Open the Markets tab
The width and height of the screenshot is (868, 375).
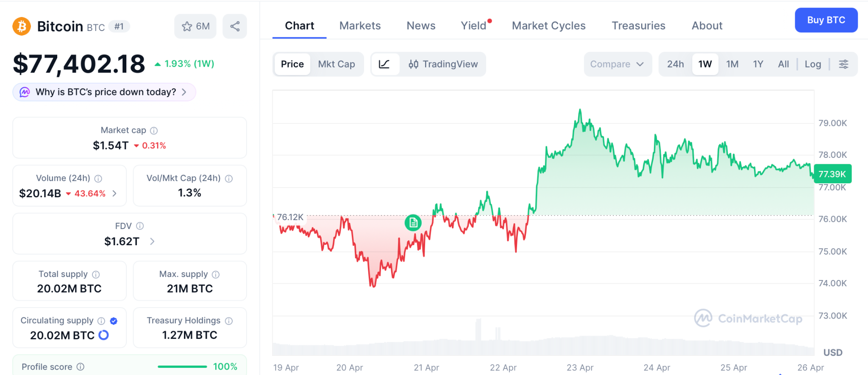[360, 26]
